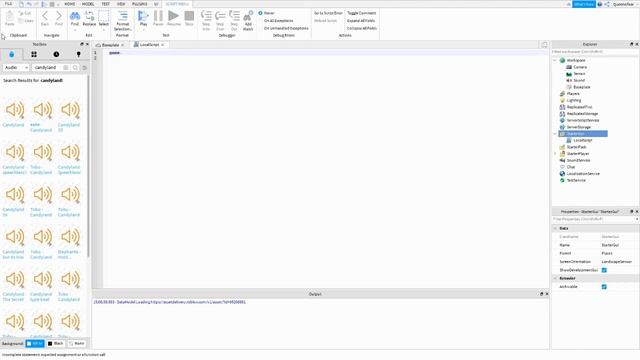Undock the Toolbox panel
Viewport: 640px width, 360px height.
[82, 44]
